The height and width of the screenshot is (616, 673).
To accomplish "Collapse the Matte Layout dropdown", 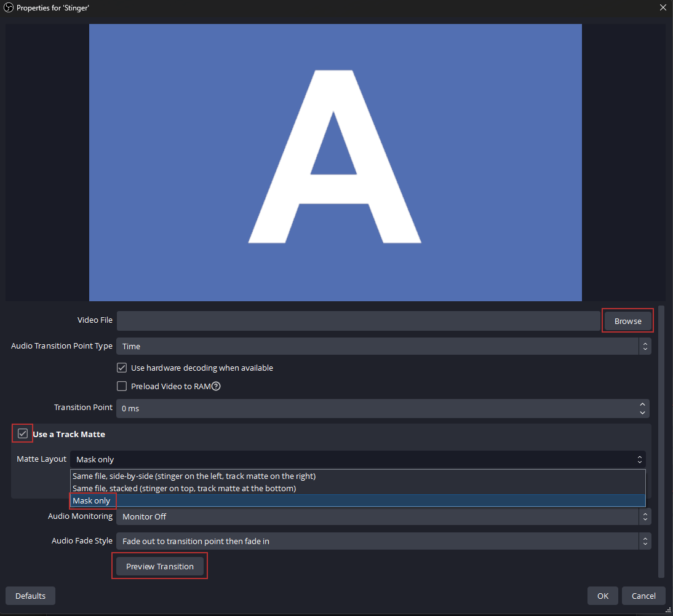I will pyautogui.click(x=358, y=459).
